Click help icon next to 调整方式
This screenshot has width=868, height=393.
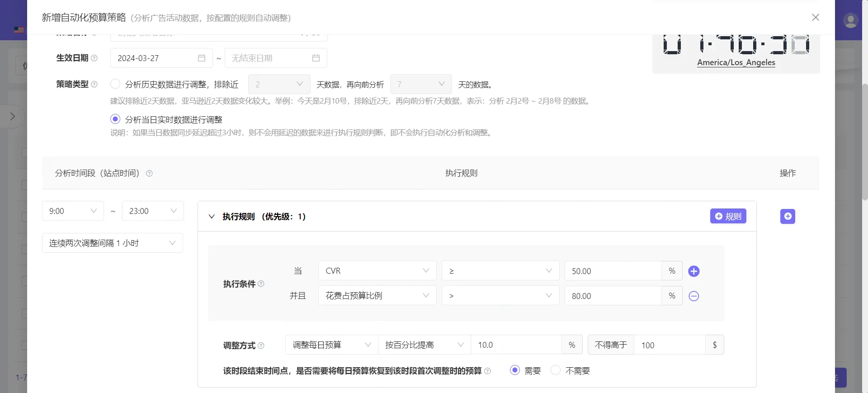click(261, 346)
